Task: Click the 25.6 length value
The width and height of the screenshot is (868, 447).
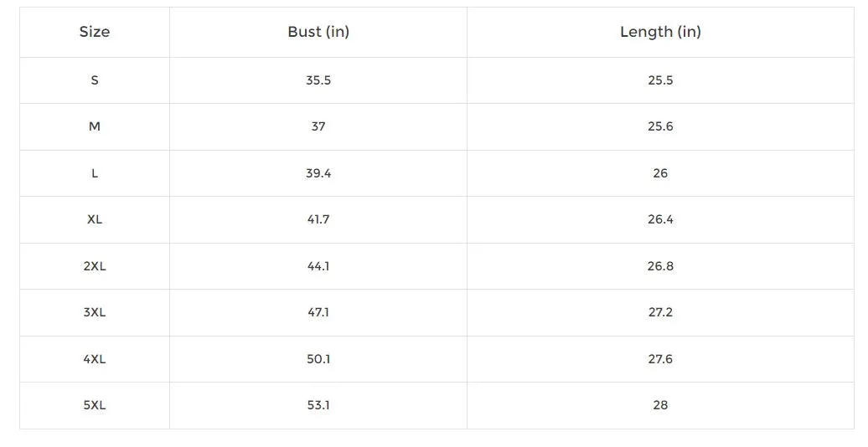Action: pos(660,126)
